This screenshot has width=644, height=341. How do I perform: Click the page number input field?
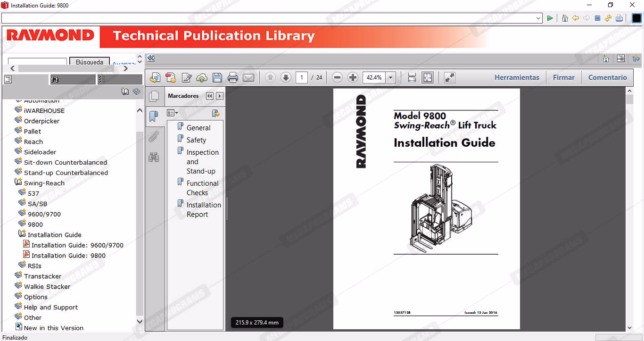tap(302, 78)
